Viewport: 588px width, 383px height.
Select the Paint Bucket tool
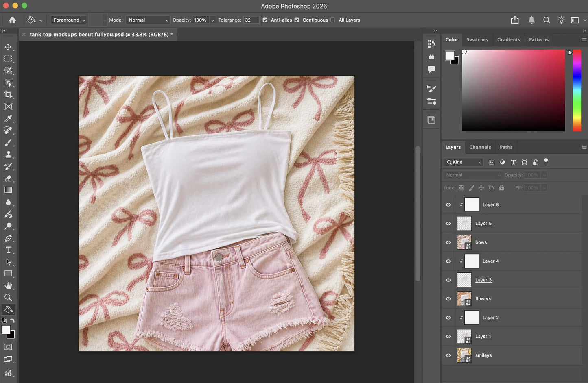[8, 309]
